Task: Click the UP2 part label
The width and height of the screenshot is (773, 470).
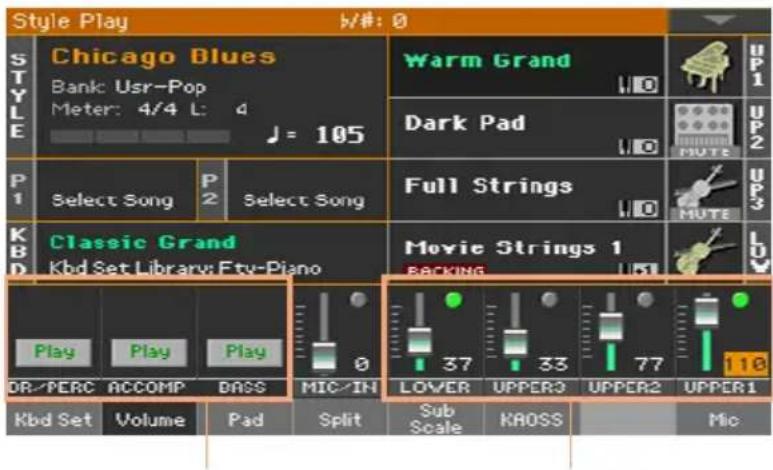Action: tap(757, 129)
